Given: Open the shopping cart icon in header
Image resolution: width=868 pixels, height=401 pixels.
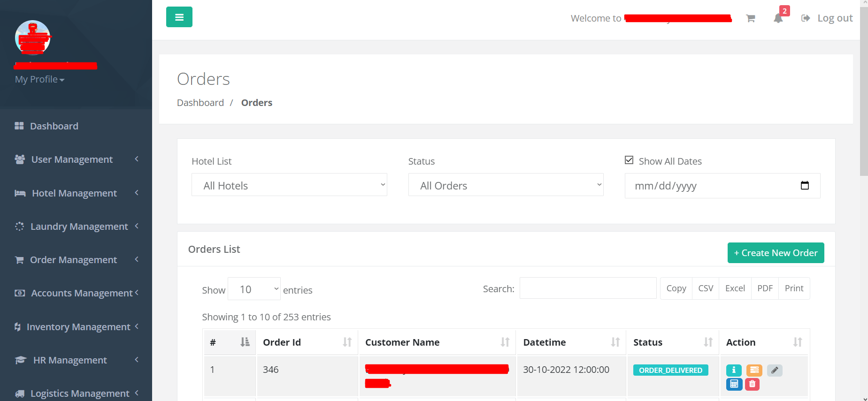Looking at the screenshot, I should coord(750,18).
